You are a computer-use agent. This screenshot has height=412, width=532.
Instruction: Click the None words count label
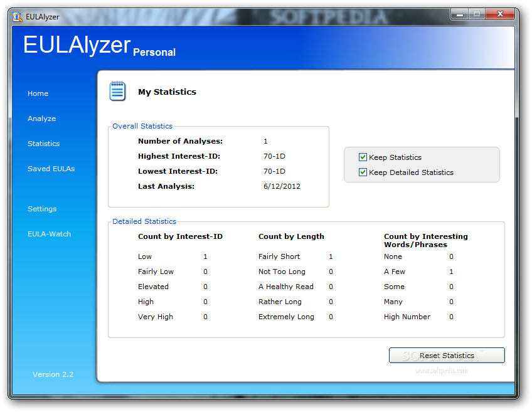click(393, 256)
